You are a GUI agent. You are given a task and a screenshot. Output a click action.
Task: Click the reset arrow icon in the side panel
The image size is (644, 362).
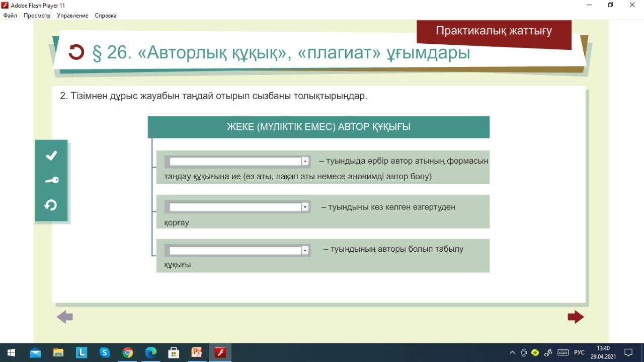pyautogui.click(x=51, y=205)
